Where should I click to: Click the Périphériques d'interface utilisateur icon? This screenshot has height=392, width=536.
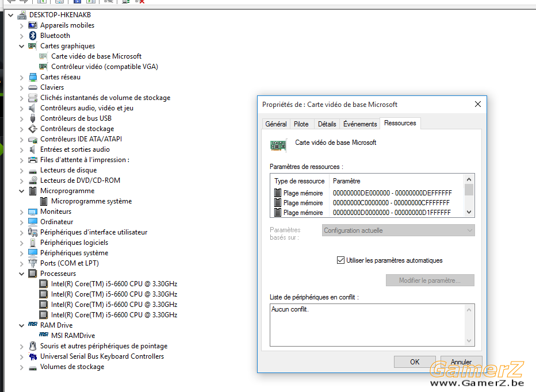[x=33, y=232]
